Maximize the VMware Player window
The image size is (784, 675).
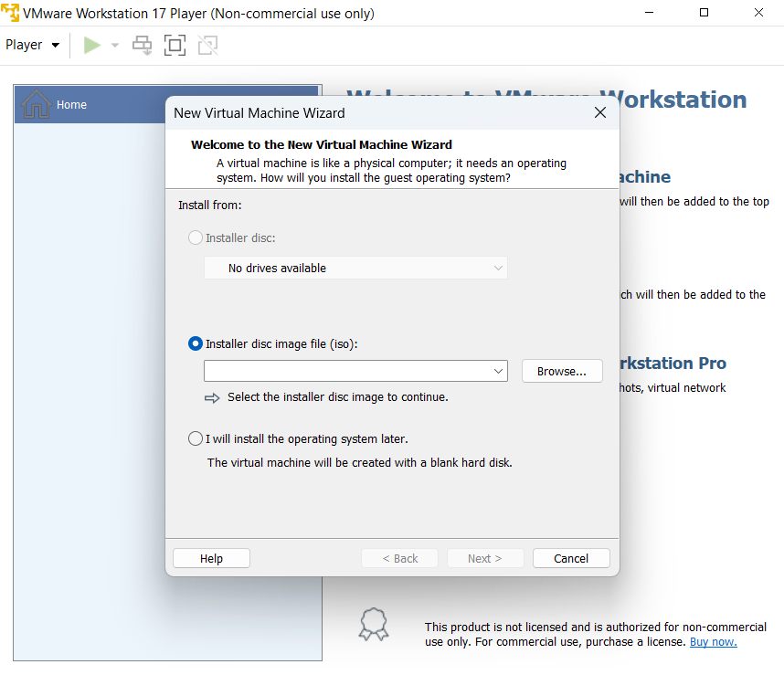point(704,13)
